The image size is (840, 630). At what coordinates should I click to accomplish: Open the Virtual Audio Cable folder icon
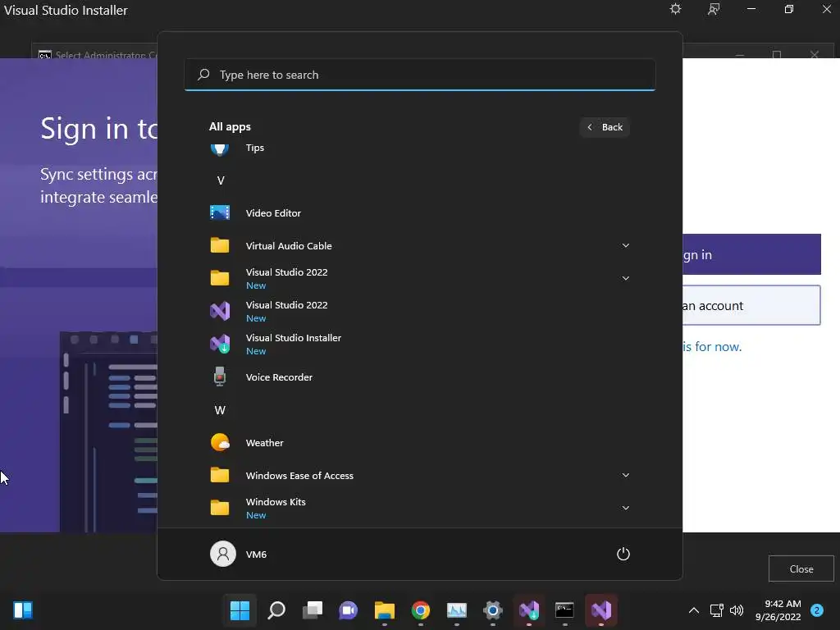220,245
